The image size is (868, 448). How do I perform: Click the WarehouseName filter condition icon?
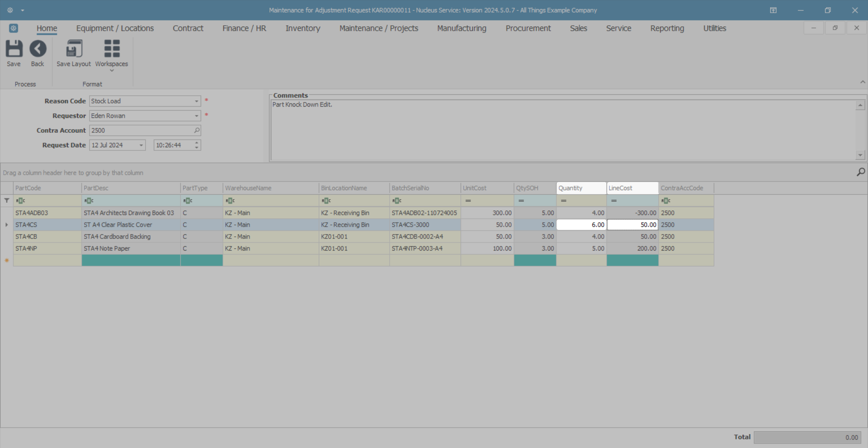pyautogui.click(x=230, y=201)
